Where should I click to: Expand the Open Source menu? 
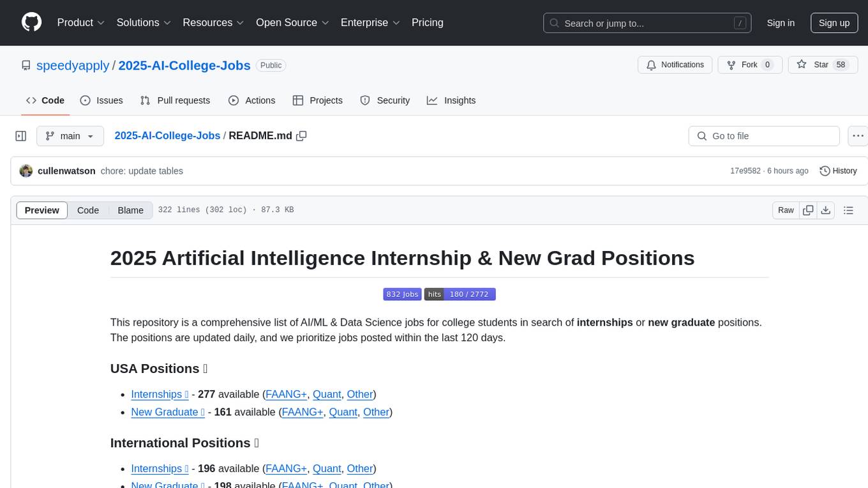coord(292,22)
